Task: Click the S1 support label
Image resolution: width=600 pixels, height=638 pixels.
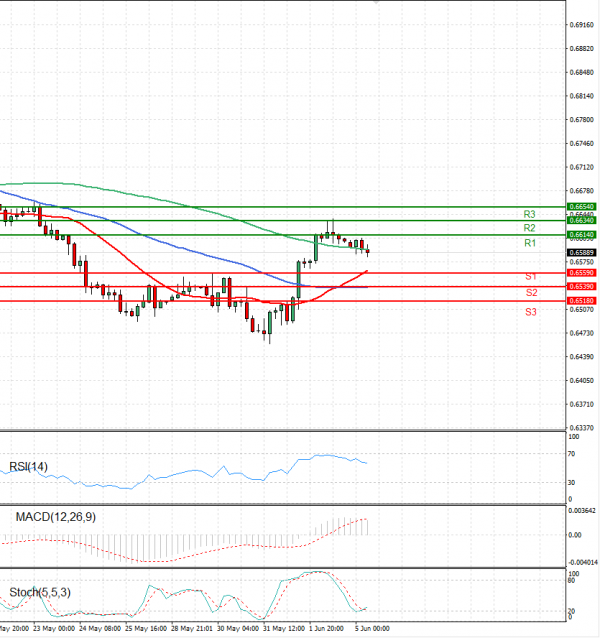Action: coord(530,275)
